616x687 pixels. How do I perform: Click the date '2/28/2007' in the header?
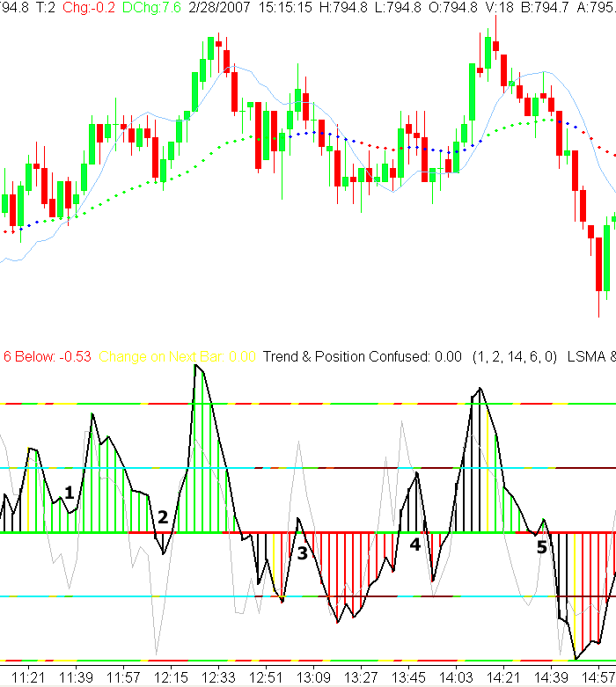[x=219, y=7]
